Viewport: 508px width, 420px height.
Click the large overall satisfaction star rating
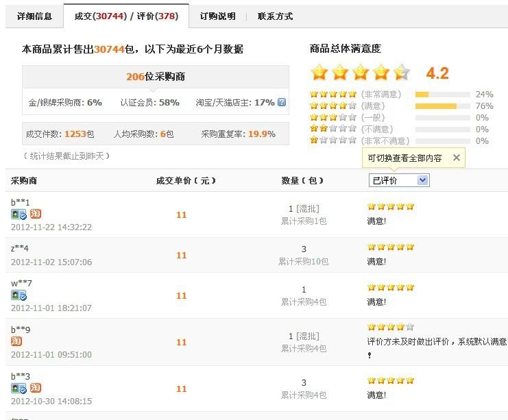[360, 73]
